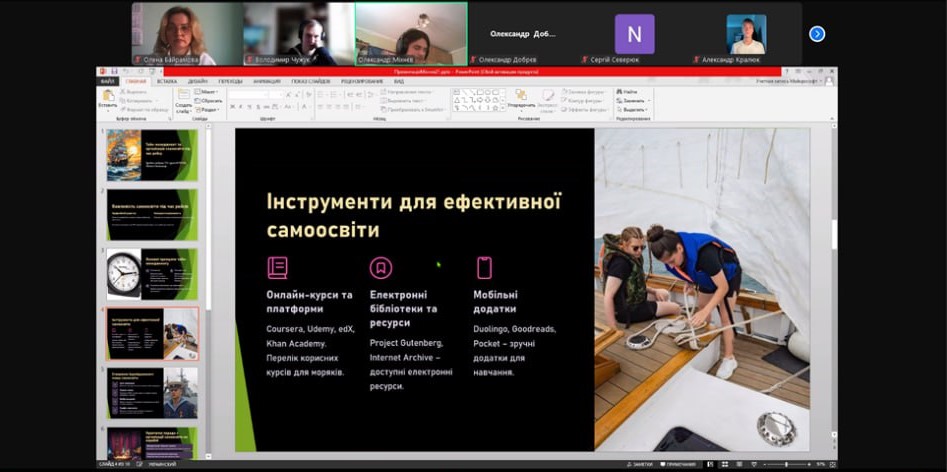Switch to the Insert (Вставка) tab
Screen dimensions: 947x472
coord(167,81)
